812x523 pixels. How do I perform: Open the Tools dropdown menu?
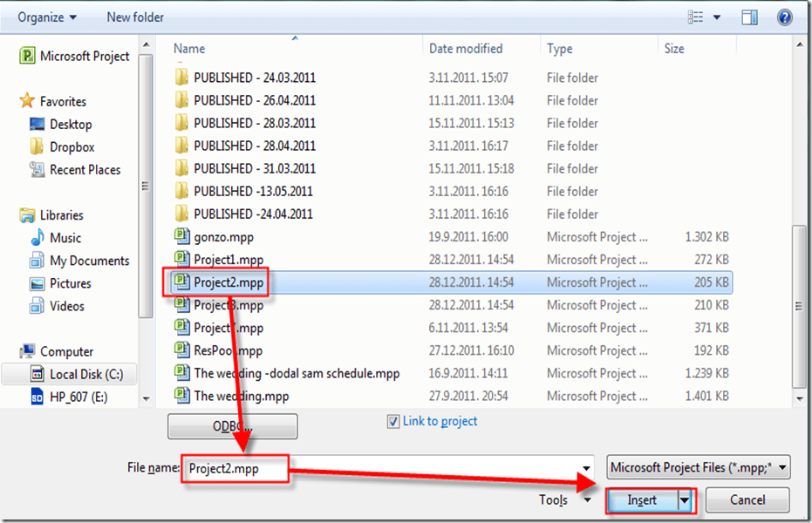click(562, 500)
